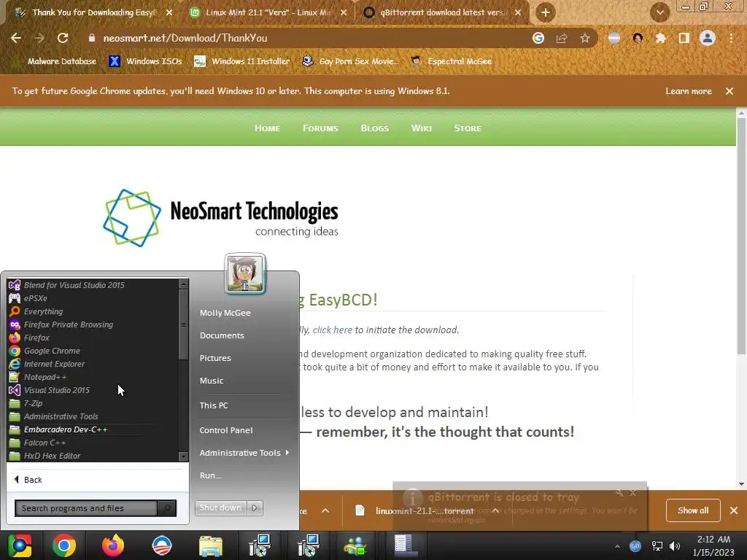Click Show all downloads button
Viewport: 747px width, 560px height.
tap(693, 510)
